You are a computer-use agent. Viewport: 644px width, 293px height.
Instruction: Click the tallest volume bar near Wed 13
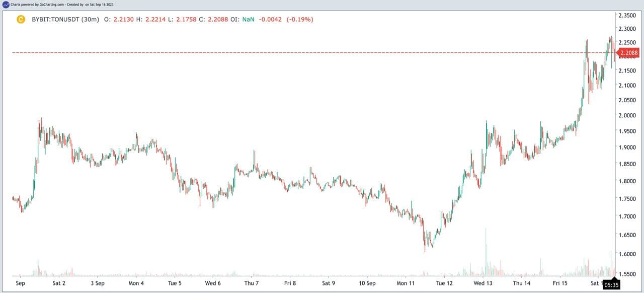click(x=486, y=252)
